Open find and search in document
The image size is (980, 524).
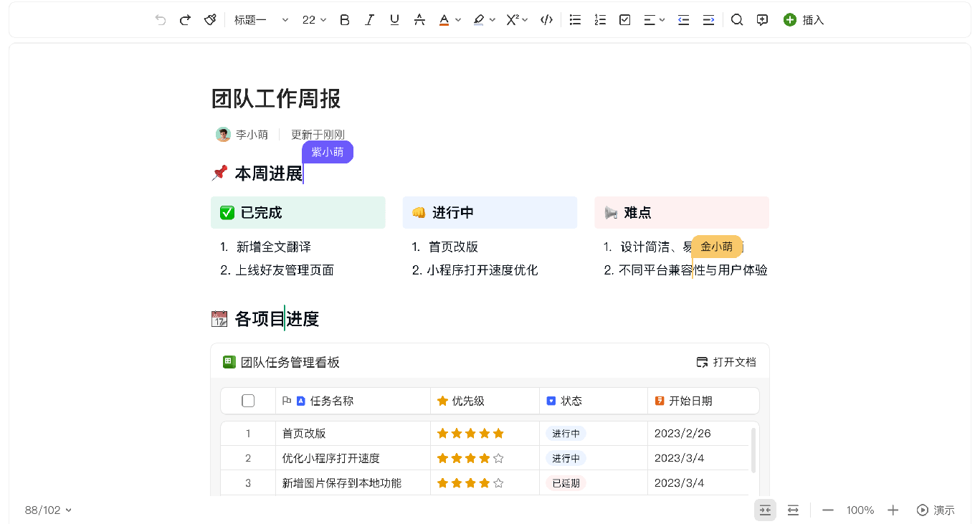tap(737, 20)
